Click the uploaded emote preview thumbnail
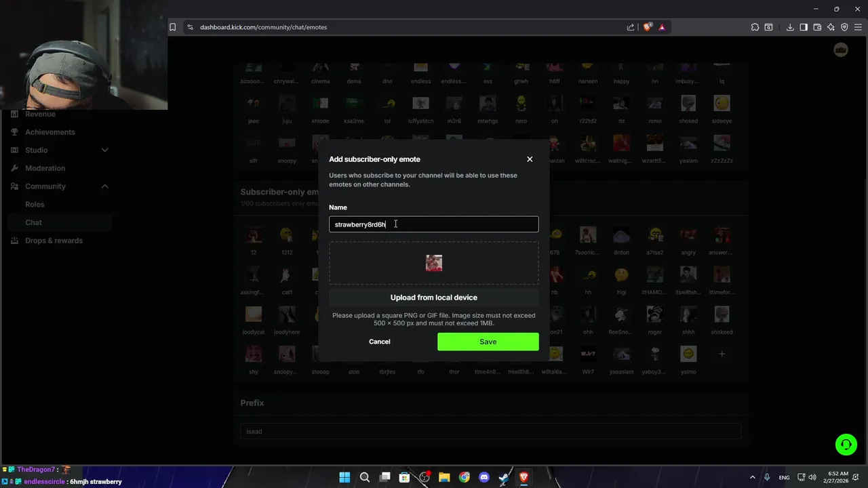 pyautogui.click(x=434, y=263)
